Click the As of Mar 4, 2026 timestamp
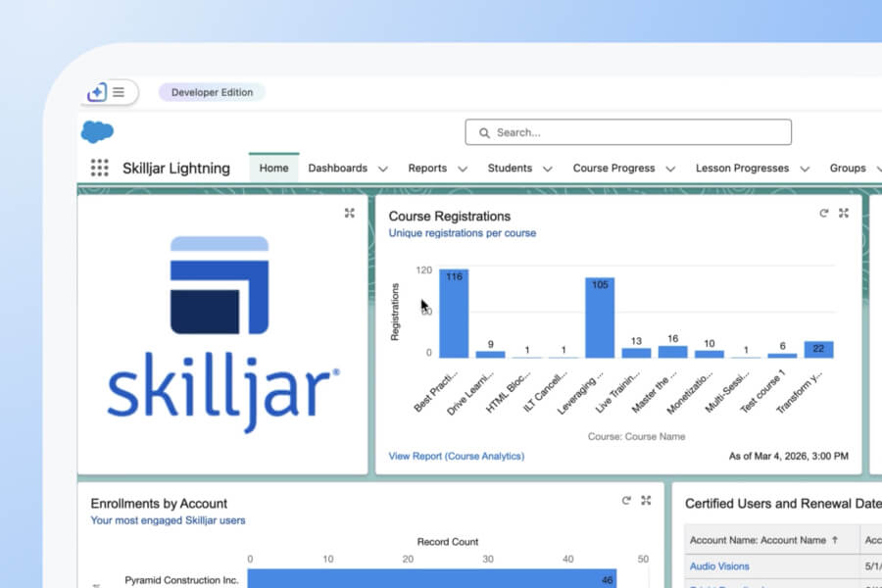Image resolution: width=882 pixels, height=588 pixels. pos(789,456)
